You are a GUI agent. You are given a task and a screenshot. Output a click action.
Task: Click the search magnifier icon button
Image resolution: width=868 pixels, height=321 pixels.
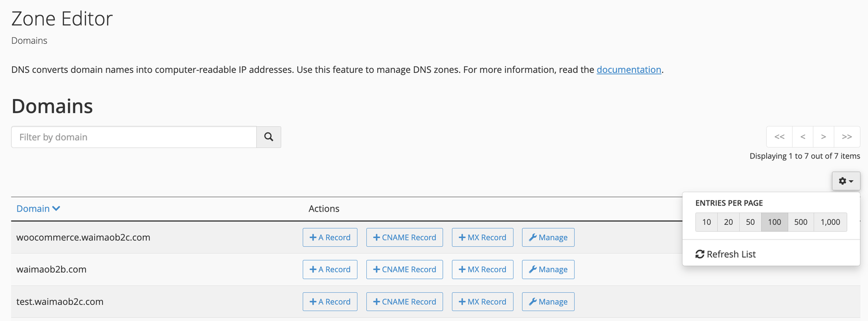tap(269, 137)
